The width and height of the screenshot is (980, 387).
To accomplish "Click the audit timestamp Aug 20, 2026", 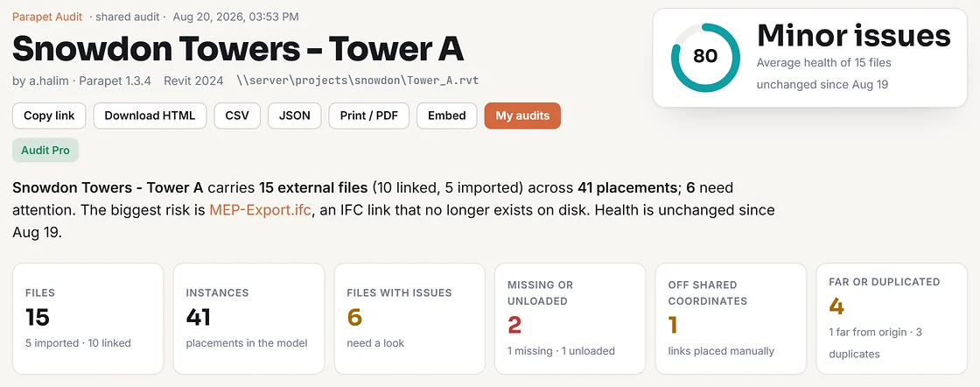I will 235,17.
